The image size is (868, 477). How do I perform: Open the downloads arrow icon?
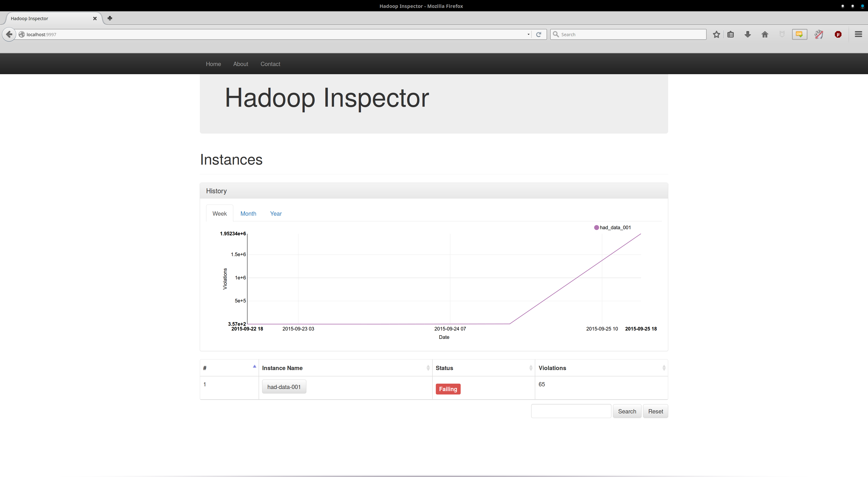(x=747, y=34)
